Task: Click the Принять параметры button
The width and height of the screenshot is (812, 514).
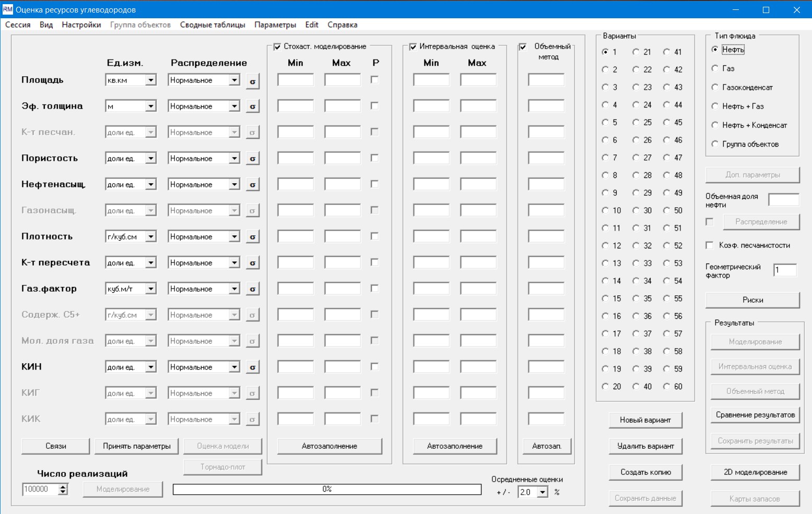Action: 137,446
